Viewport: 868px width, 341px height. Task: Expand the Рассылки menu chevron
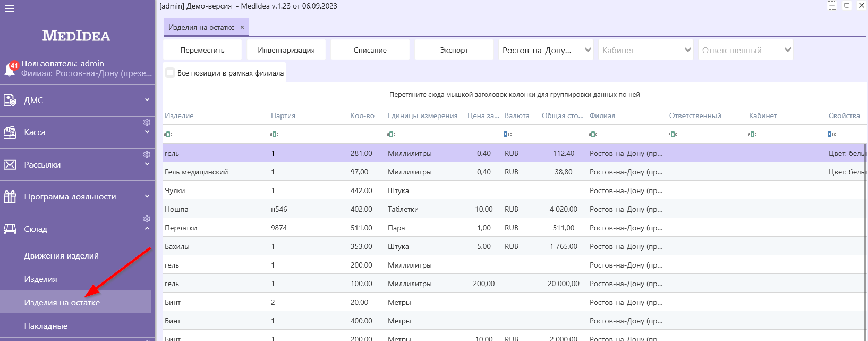(147, 164)
